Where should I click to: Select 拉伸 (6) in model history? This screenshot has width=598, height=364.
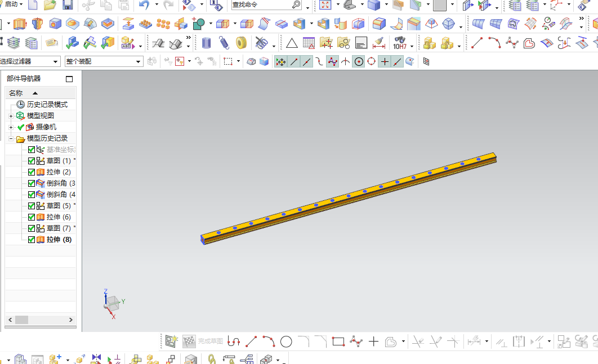pyautogui.click(x=59, y=217)
